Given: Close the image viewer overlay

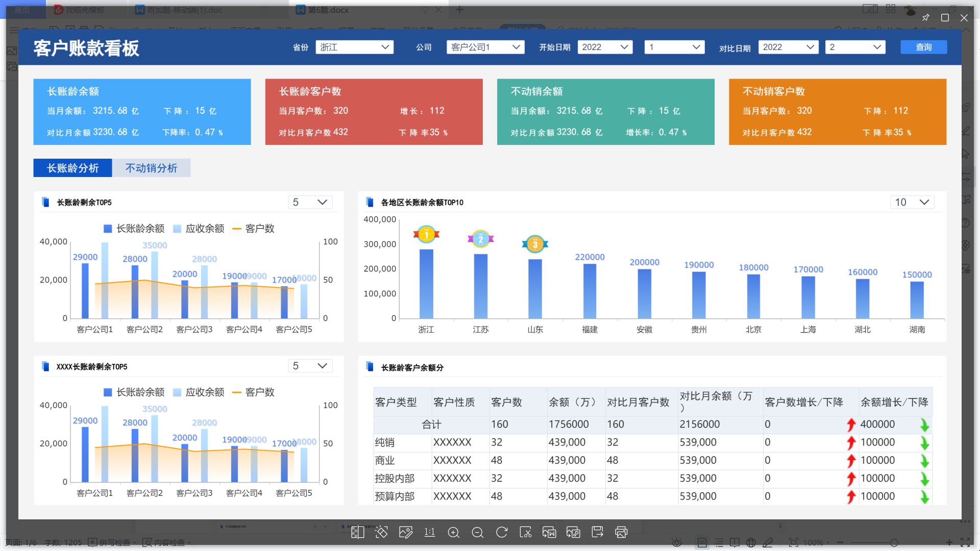Looking at the screenshot, I should click(x=964, y=17).
